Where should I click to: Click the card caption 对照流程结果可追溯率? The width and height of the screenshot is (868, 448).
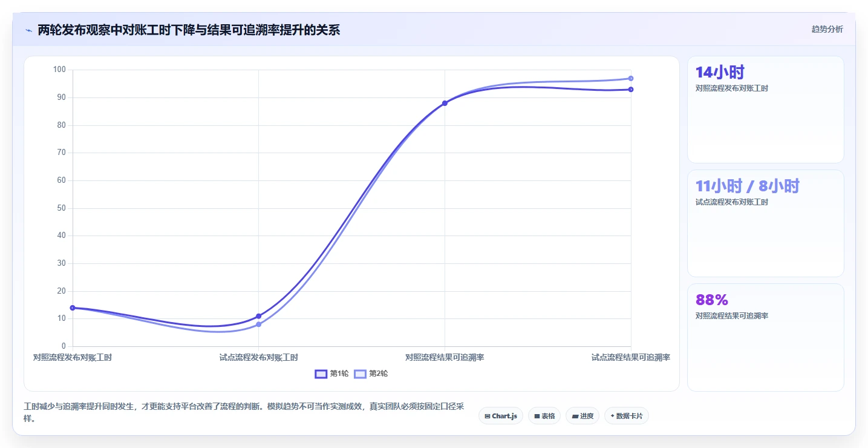[732, 316]
